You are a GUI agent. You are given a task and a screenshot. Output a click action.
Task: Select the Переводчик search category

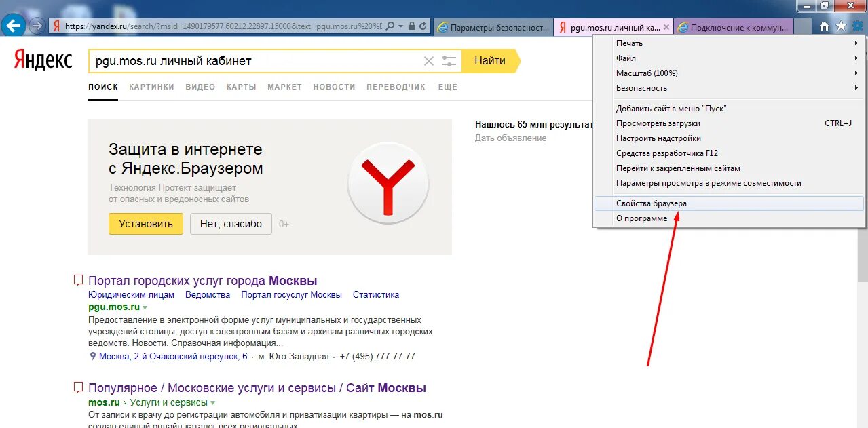tap(396, 87)
